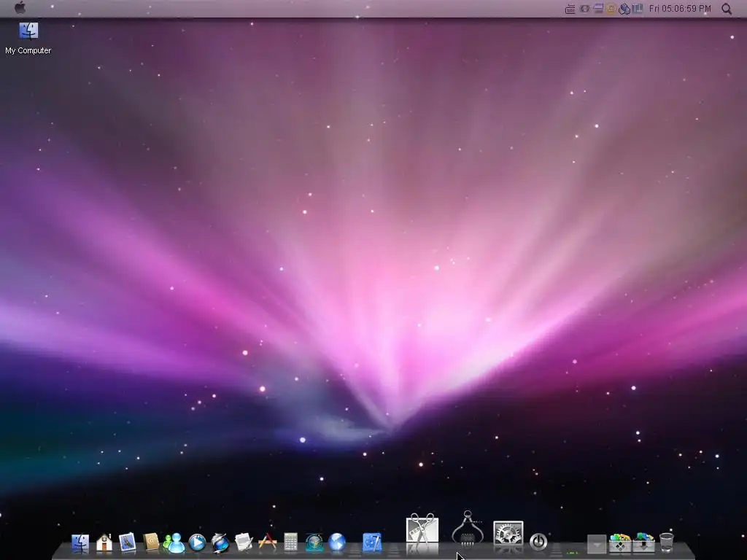The width and height of the screenshot is (747, 560).
Task: Click the stacked drive tray icon
Action: [598, 9]
